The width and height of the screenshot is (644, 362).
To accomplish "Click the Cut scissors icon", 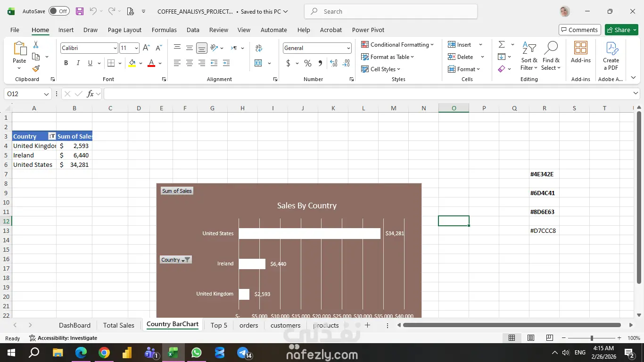I will [36, 45].
